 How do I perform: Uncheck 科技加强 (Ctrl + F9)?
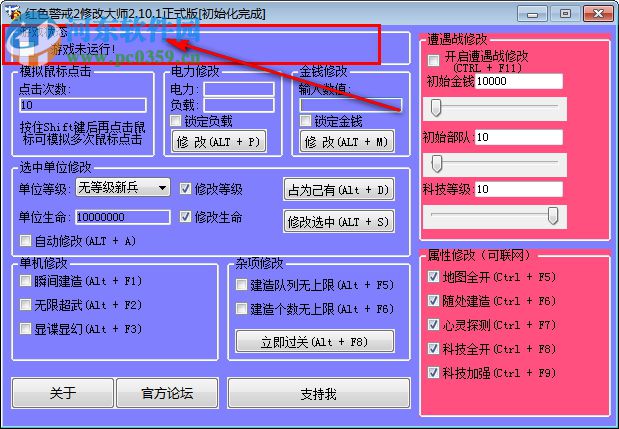tap(433, 372)
